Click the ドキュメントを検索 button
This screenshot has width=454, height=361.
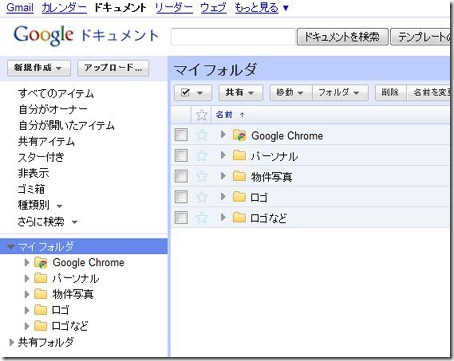tap(342, 37)
